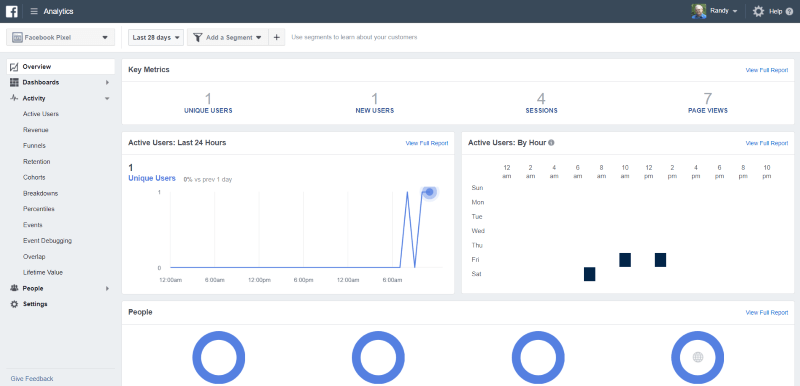The image size is (800, 386).
Task: Click the Friday 10 am heatmap cell
Action: tap(625, 260)
